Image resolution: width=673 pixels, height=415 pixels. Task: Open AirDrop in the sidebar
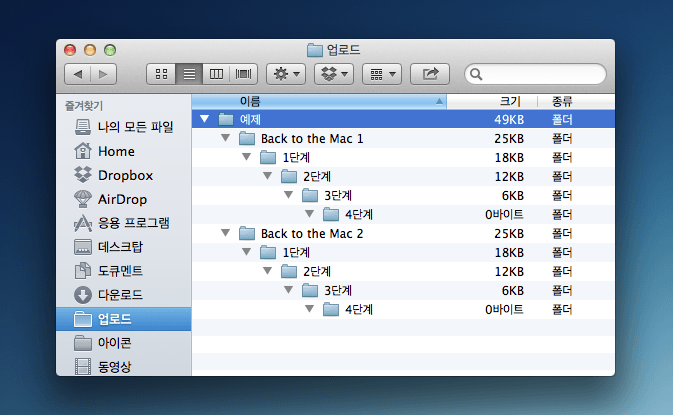pyautogui.click(x=124, y=199)
